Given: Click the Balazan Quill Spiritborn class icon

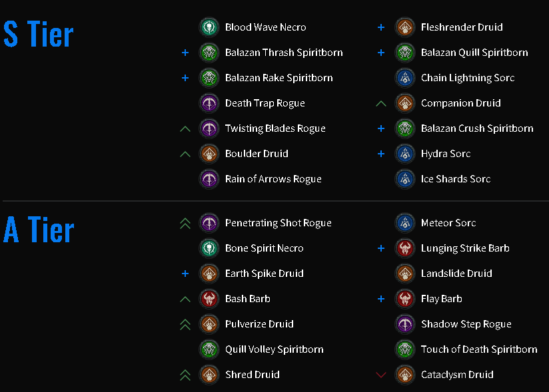Looking at the screenshot, I should coord(405,53).
